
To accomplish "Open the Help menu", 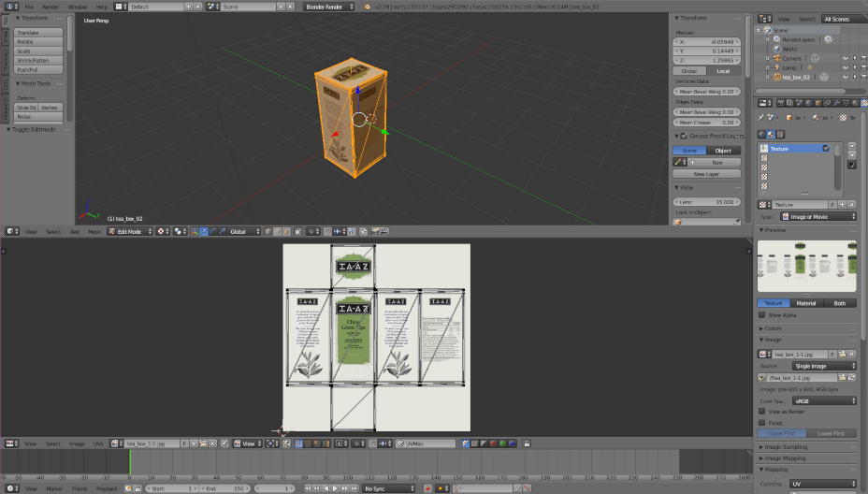I will click(x=101, y=7).
